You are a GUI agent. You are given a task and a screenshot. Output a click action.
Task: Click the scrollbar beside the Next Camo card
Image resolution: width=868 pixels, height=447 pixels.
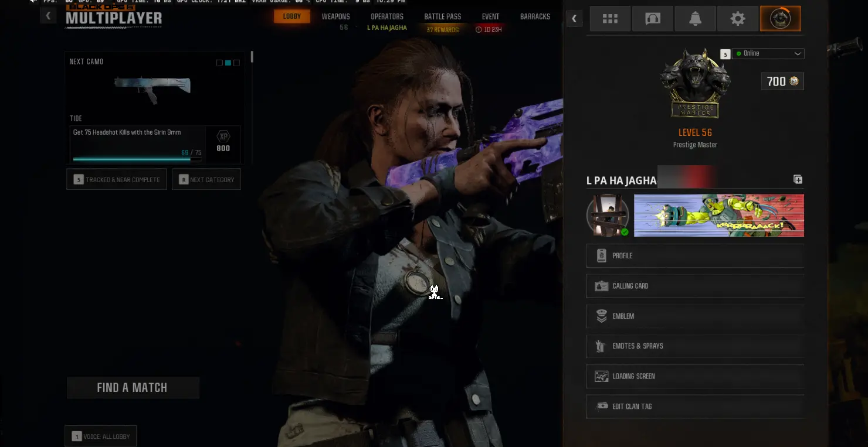tap(252, 57)
